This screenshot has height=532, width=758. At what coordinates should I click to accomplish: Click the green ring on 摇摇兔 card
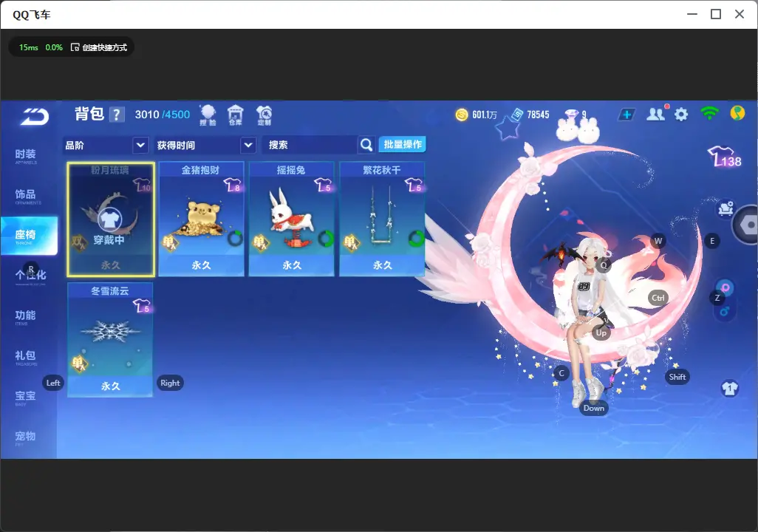326,238
